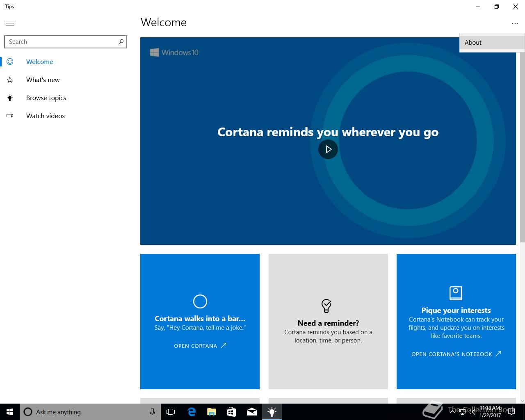525x420 pixels.
Task: Click the Cortana walks into a bar heading
Action: click(x=200, y=319)
